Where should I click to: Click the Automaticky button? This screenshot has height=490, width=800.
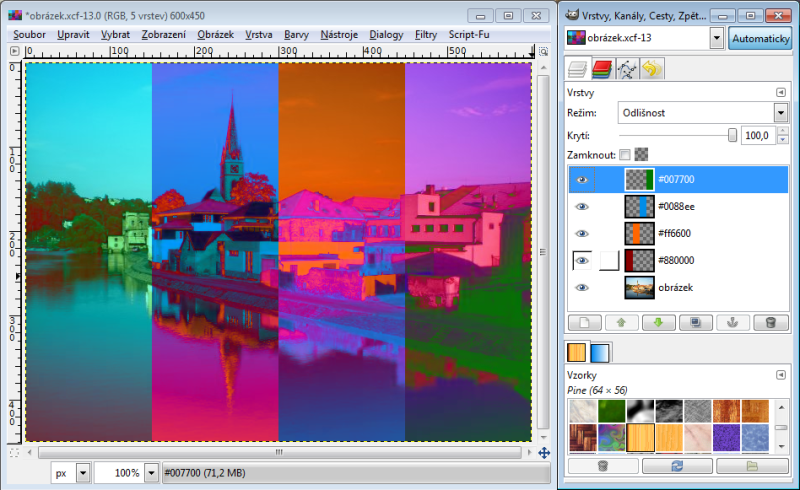[x=759, y=38]
